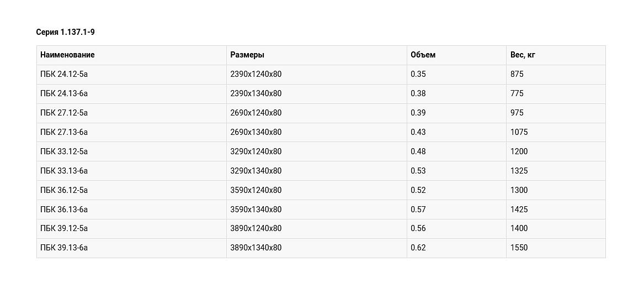
Task: Click the '2390x1340x80' dimensions cell
Action: click(x=256, y=93)
